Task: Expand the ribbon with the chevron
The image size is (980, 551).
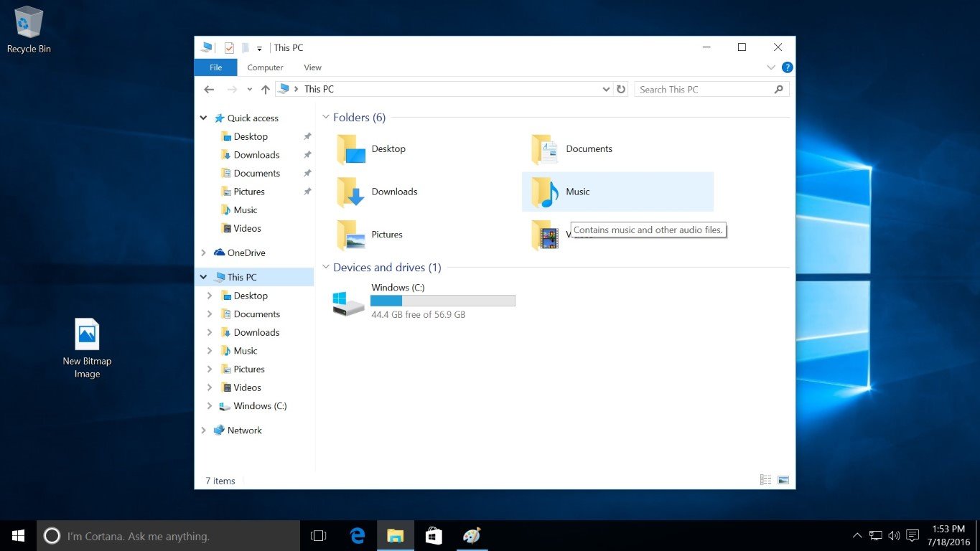Action: (x=771, y=67)
